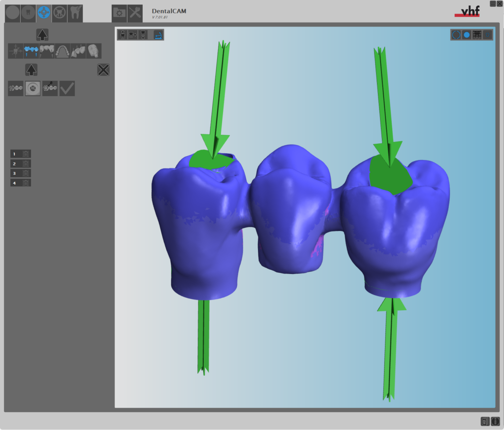
Task: Select the top-view tooth orientation icon
Action: (122, 34)
